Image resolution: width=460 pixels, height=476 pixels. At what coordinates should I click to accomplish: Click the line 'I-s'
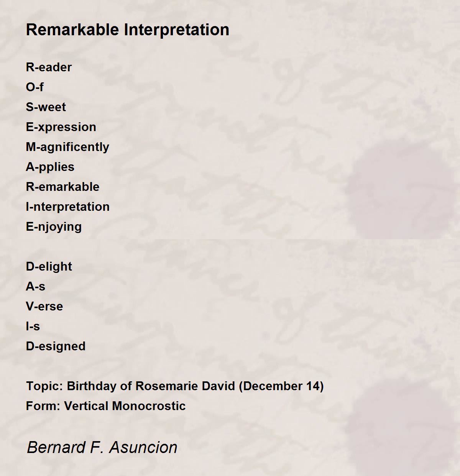pos(33,326)
